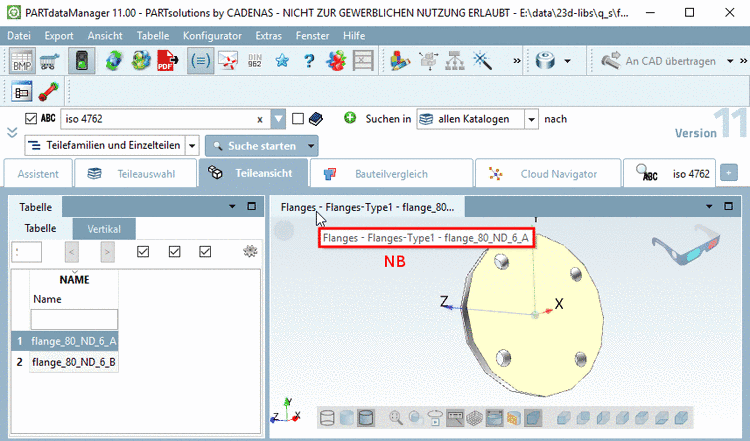The image size is (750, 441).
Task: Open the shopping cart parts list icon
Action: (49, 61)
